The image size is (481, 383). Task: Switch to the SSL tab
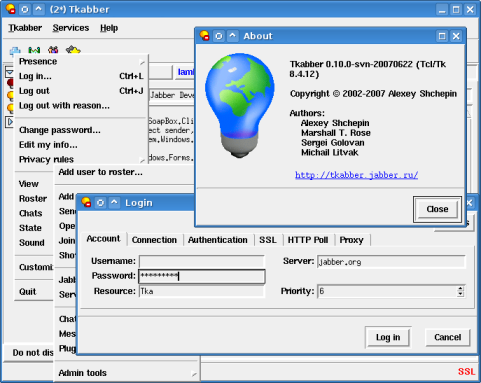click(x=268, y=240)
